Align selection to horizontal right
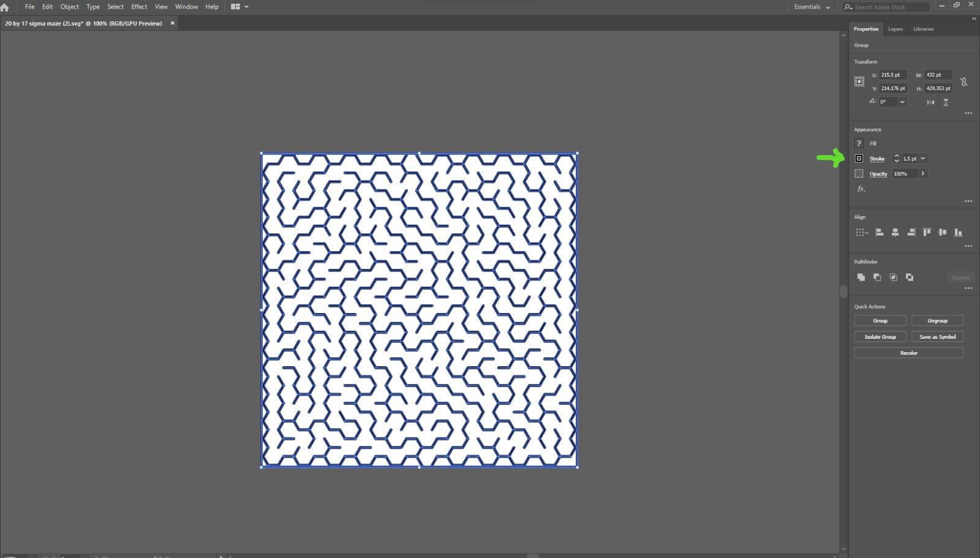This screenshot has height=558, width=980. (x=911, y=232)
